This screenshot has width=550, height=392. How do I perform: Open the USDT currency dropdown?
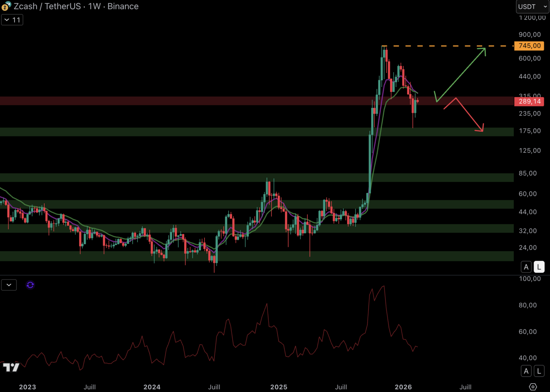click(x=532, y=7)
